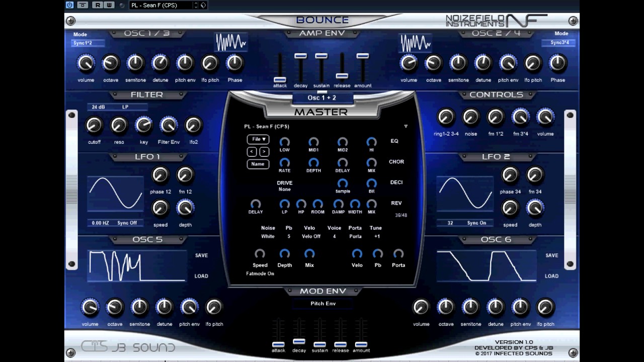Click the reverb ROOM knob
The height and width of the screenshot is (362, 644).
click(x=317, y=204)
